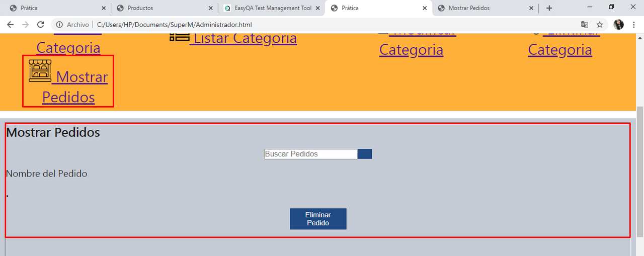Open a new tab with the plus button

pos(549,8)
